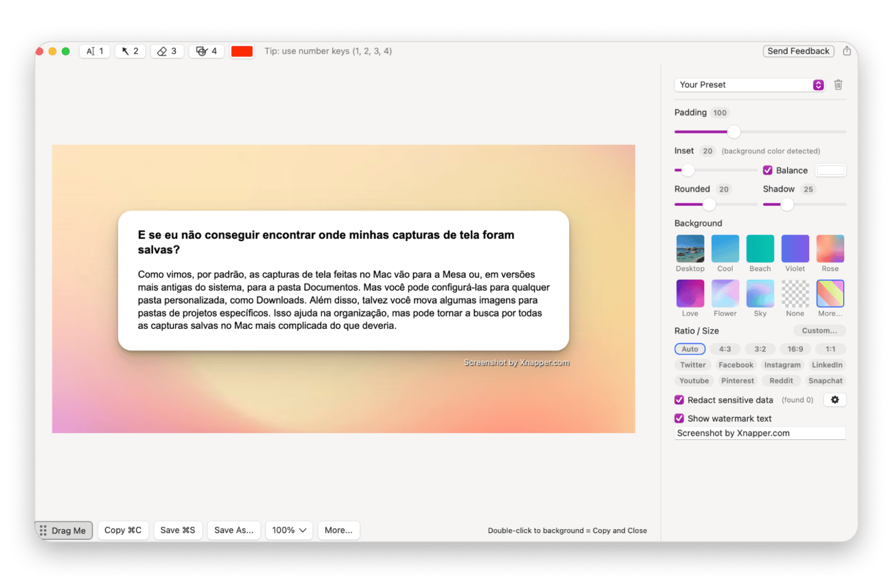Select the Reddit size preset
Screen dimensions: 893x588
click(x=781, y=381)
